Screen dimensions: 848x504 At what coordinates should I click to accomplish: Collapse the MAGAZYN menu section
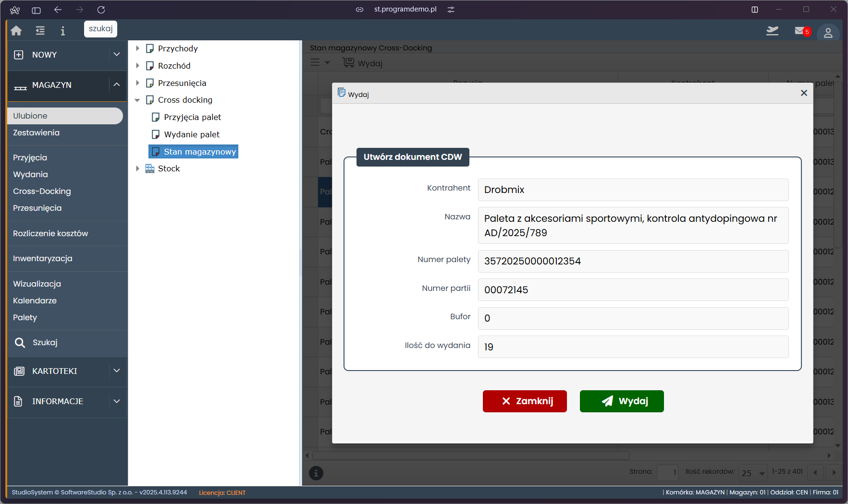click(116, 85)
